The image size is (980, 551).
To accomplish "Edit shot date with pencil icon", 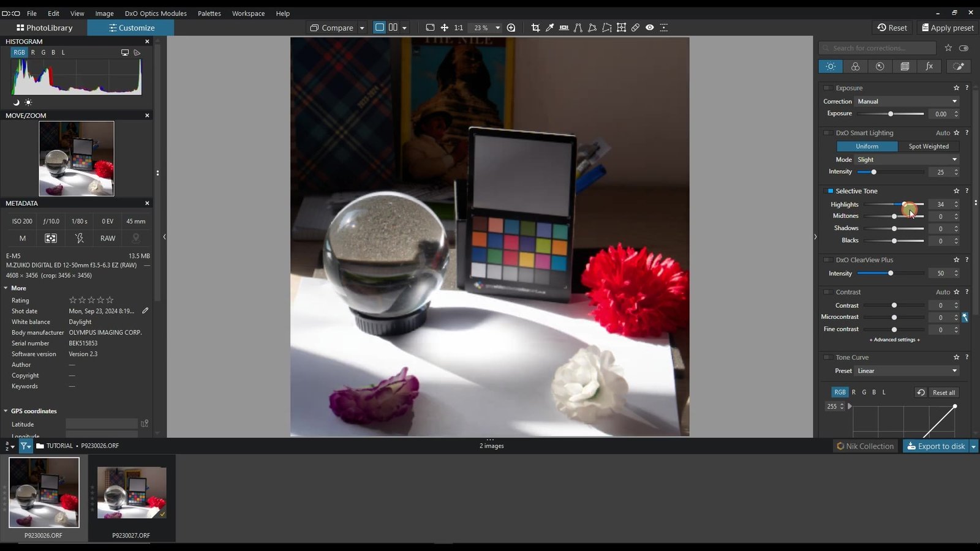I will tap(145, 311).
